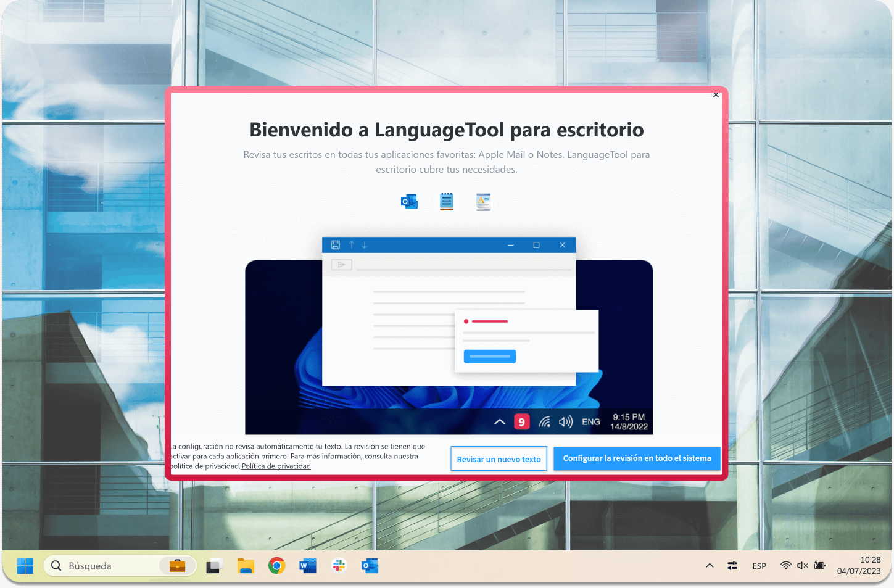The image size is (894, 588).
Task: Open Slack from the taskbar
Action: pyautogui.click(x=339, y=566)
